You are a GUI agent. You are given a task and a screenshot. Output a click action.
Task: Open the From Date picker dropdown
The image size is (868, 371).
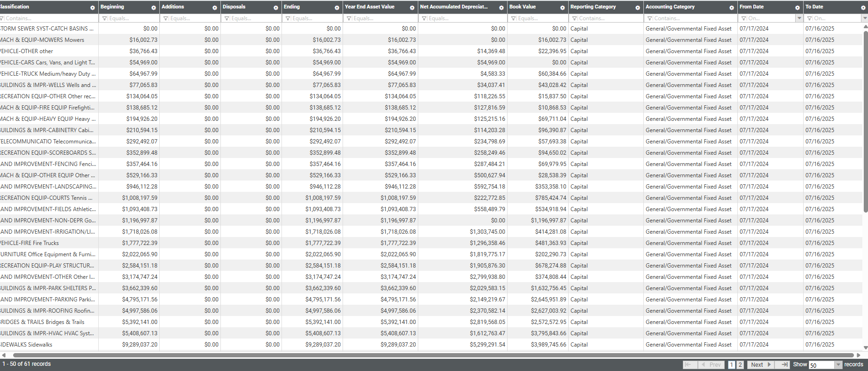pos(799,18)
